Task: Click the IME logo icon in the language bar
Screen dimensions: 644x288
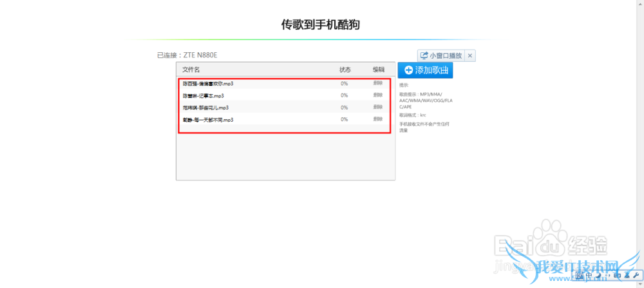Action: pos(580,275)
